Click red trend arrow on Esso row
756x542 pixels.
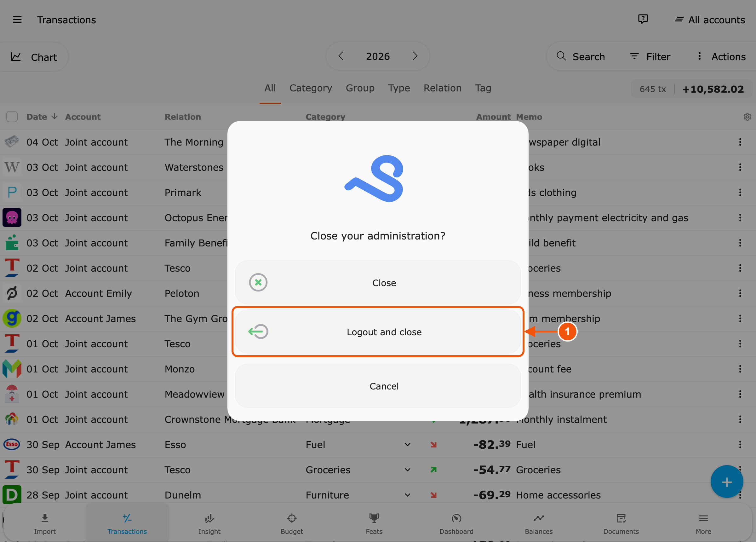(x=433, y=445)
